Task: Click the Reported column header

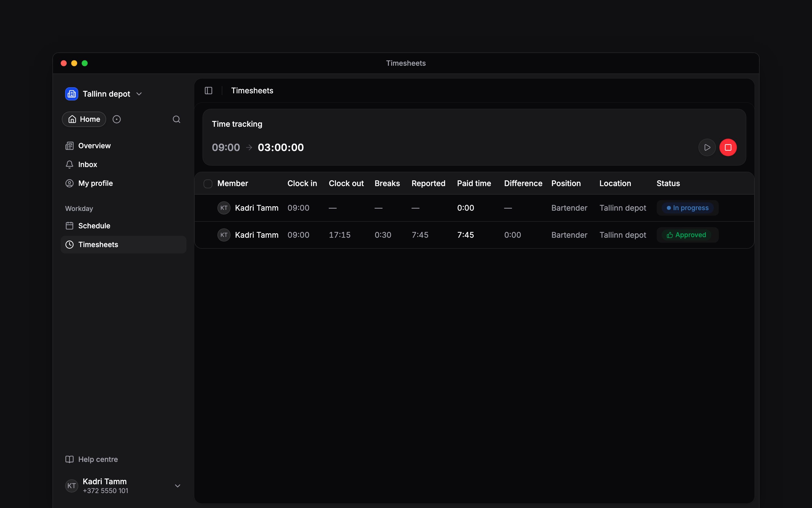Action: [x=428, y=183]
